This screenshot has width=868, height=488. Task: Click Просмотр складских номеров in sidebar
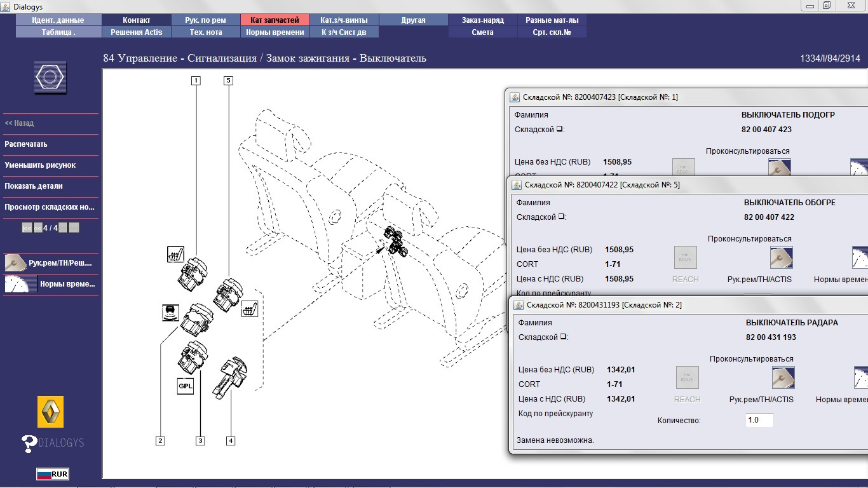tap(50, 207)
